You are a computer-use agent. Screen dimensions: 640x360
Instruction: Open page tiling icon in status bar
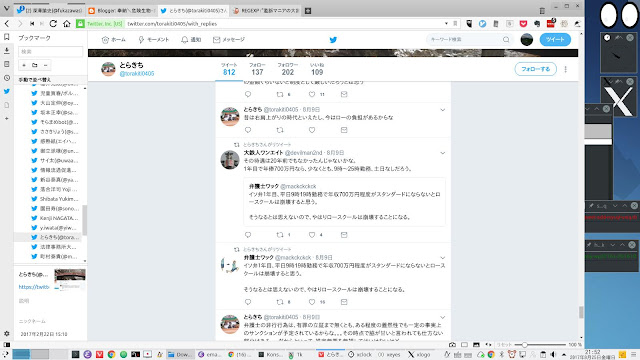click(464, 345)
